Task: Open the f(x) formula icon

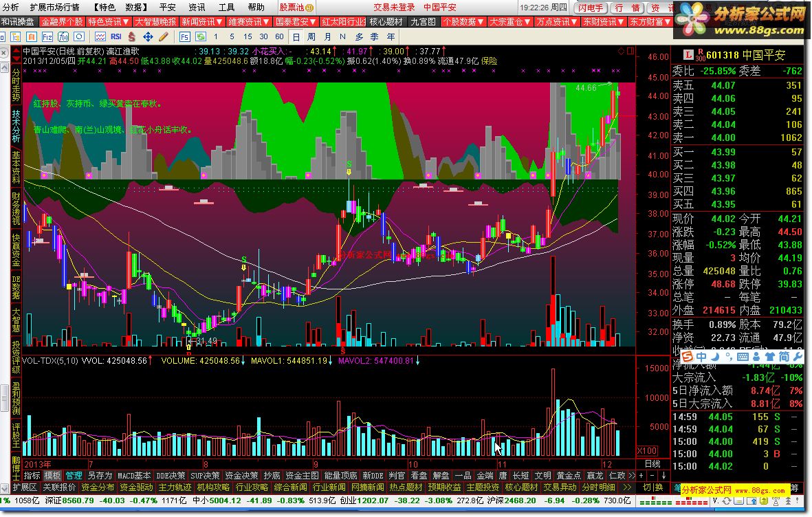Action: point(63,36)
